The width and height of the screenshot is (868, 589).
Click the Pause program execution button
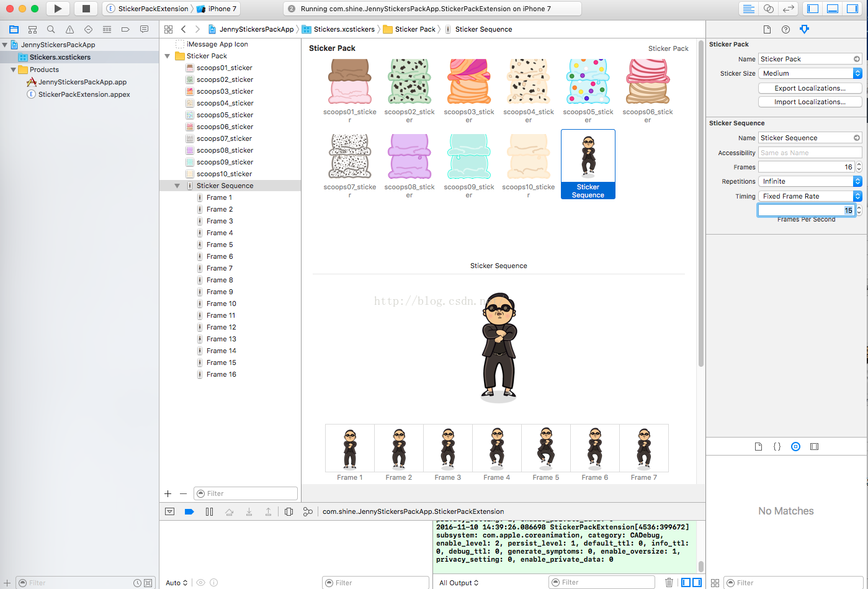pos(209,511)
